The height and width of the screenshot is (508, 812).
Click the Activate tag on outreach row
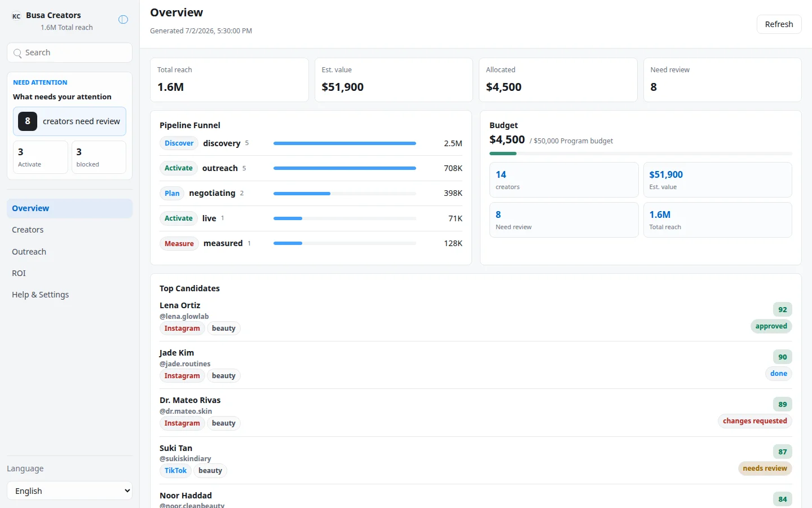(179, 168)
